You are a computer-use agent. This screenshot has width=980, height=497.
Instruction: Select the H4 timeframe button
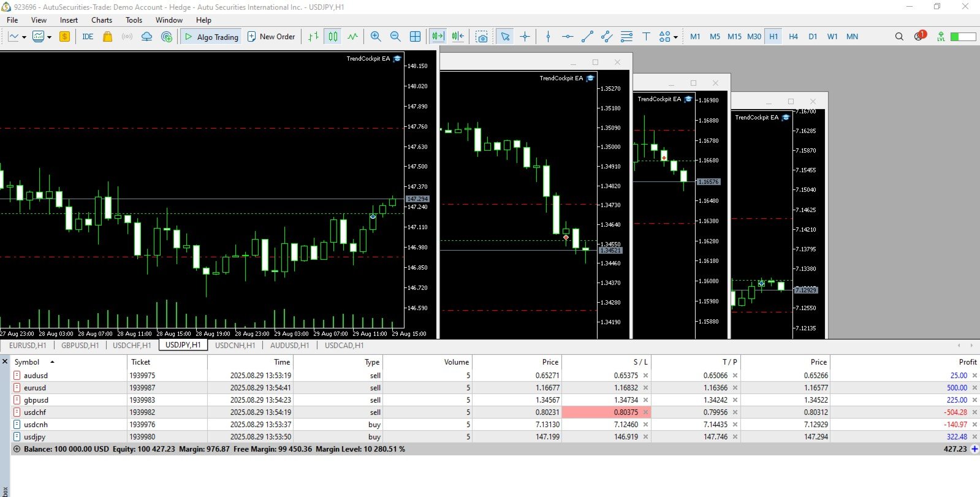pos(793,37)
